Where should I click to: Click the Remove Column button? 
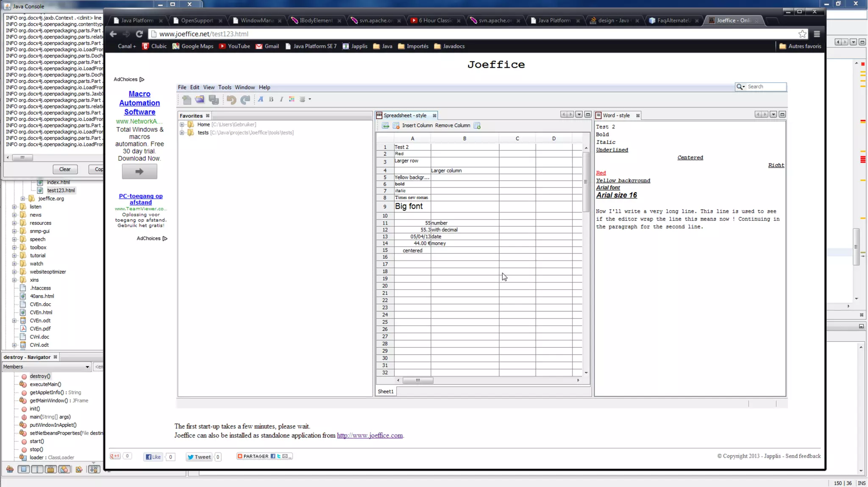[452, 125]
